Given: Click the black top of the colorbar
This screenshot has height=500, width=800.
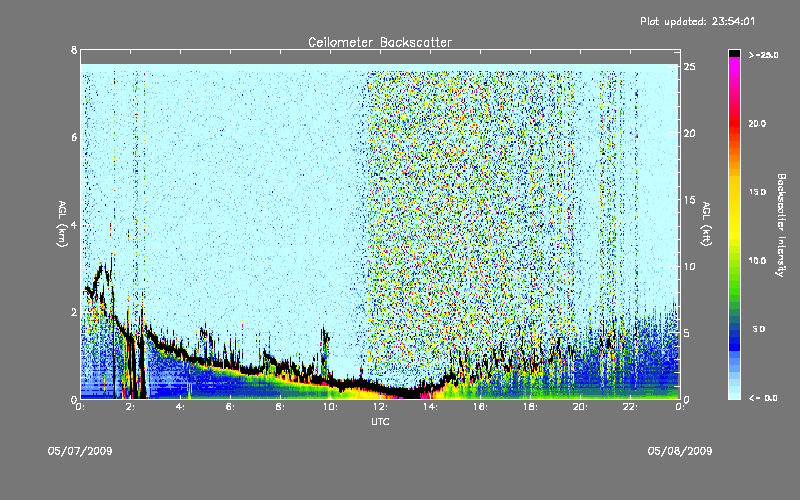Looking at the screenshot, I should click(734, 53).
